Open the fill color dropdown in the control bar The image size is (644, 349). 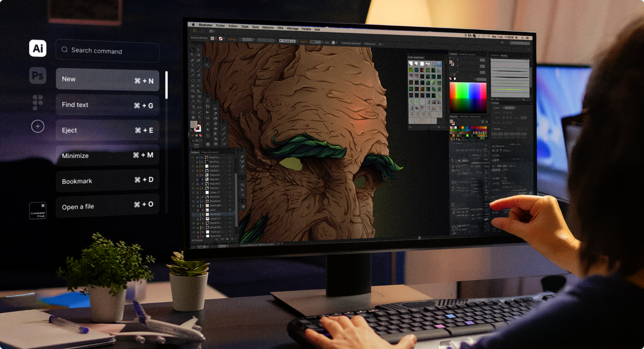(216, 39)
